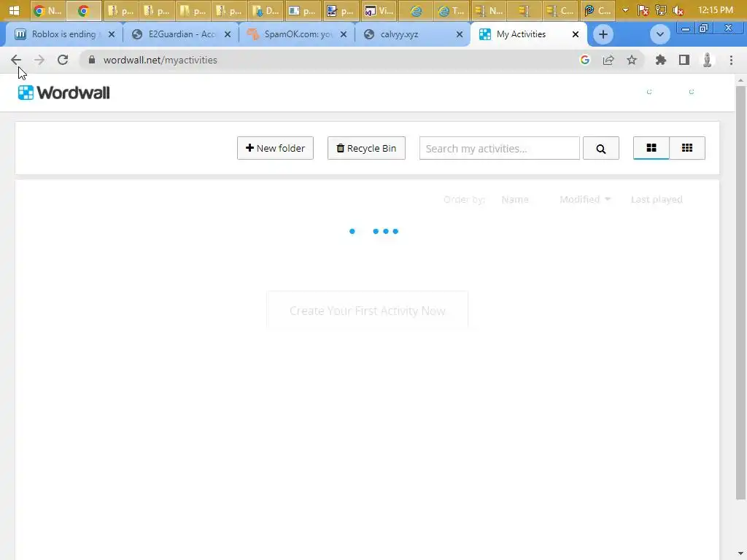The width and height of the screenshot is (747, 560).
Task: Click the magnifier search button
Action: (x=601, y=148)
